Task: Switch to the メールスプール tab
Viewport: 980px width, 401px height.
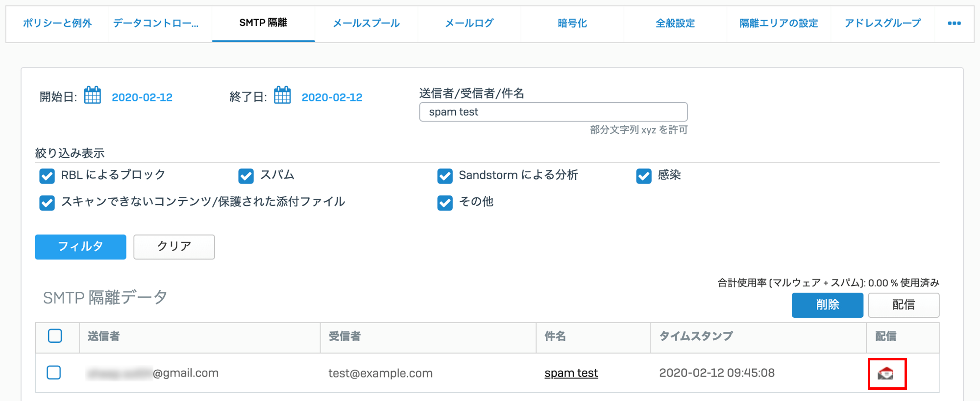Action: coord(367,23)
